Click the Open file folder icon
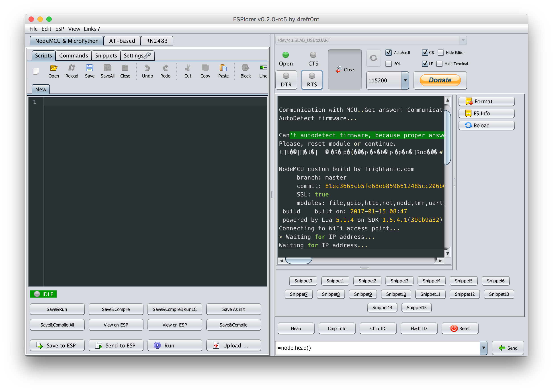Viewport: 553px width, 392px height. click(54, 68)
